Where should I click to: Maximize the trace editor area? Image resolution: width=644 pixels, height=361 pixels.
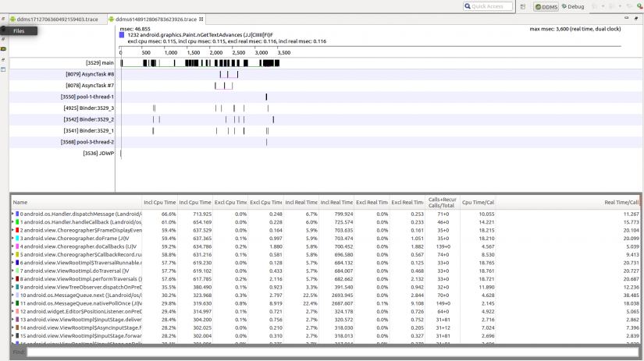[x=636, y=18]
